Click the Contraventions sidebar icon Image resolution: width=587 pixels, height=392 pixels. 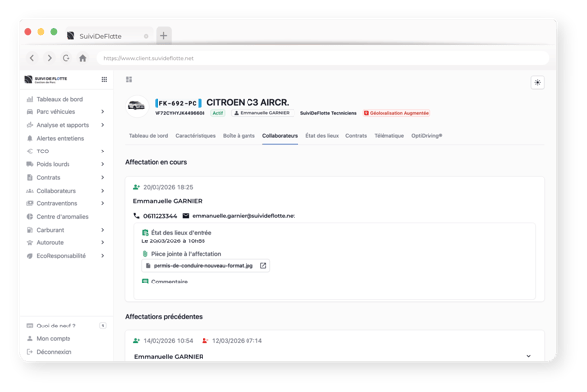pyautogui.click(x=30, y=204)
